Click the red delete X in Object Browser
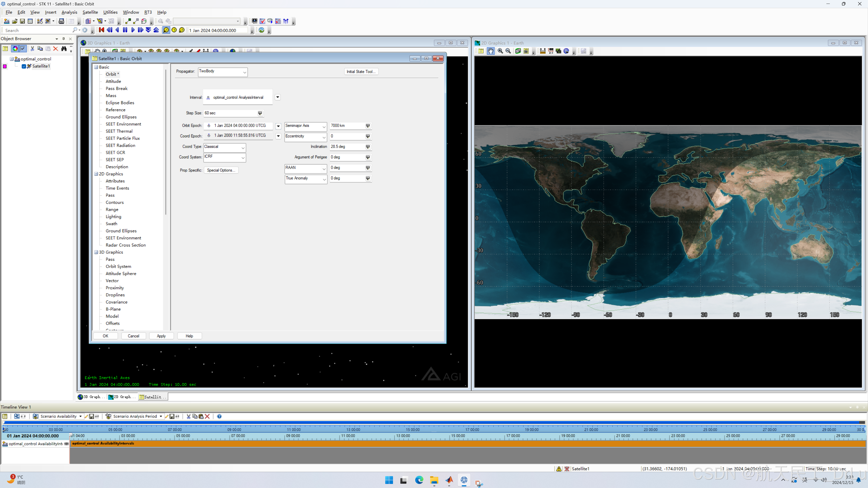 pyautogui.click(x=56, y=49)
